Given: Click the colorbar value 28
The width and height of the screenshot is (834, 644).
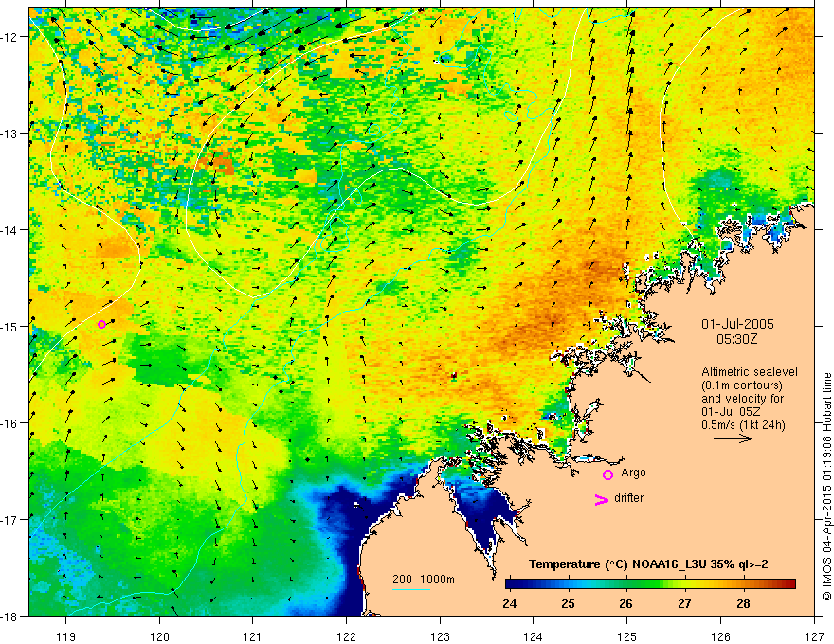Looking at the screenshot, I should point(743,603).
